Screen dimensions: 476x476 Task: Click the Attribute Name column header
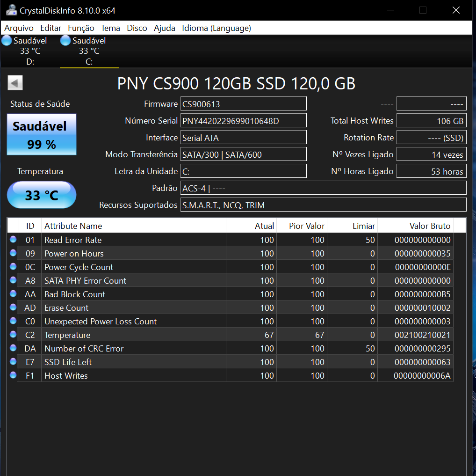coord(134,226)
